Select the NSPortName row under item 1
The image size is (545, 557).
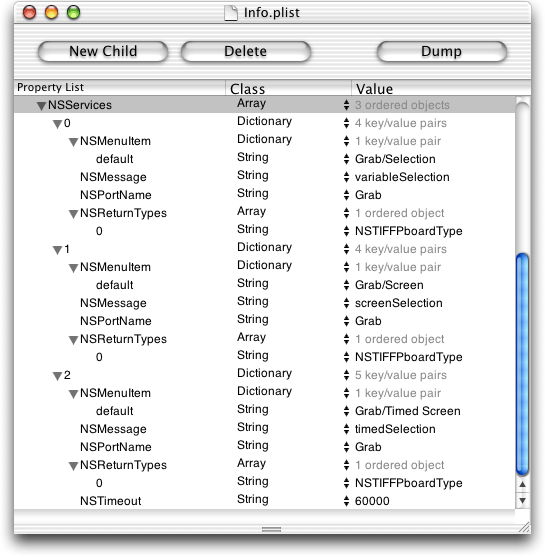click(x=264, y=321)
